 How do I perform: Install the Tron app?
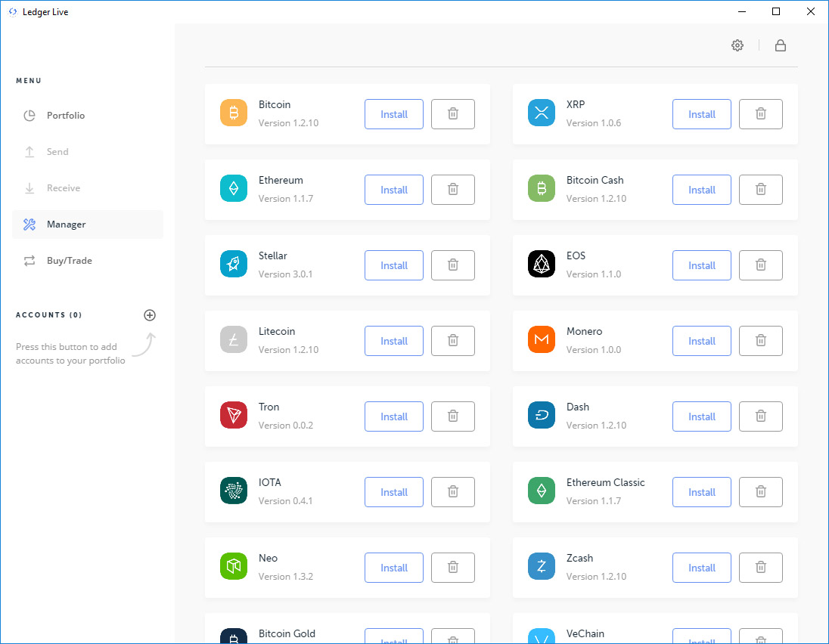(394, 416)
